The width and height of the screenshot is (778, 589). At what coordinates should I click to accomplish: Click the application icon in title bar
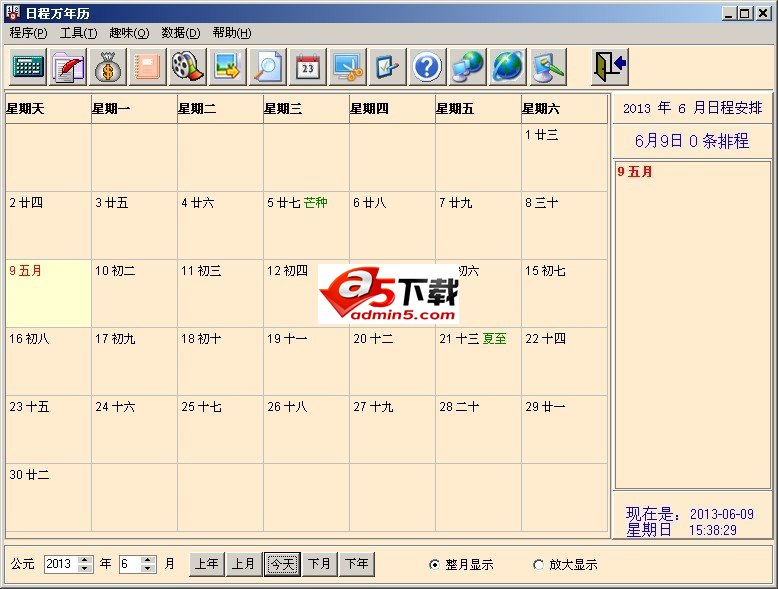(12, 13)
